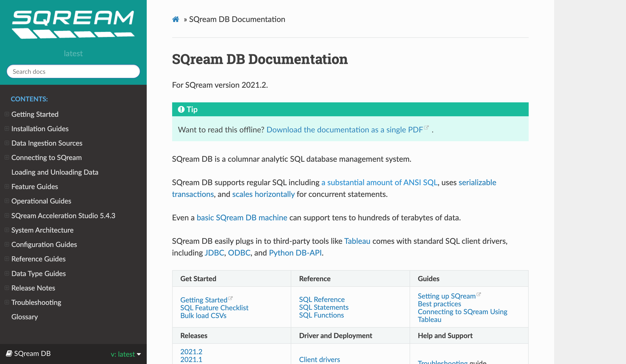The width and height of the screenshot is (626, 364).
Task: Open the SQL Reference link
Action: pos(322,300)
